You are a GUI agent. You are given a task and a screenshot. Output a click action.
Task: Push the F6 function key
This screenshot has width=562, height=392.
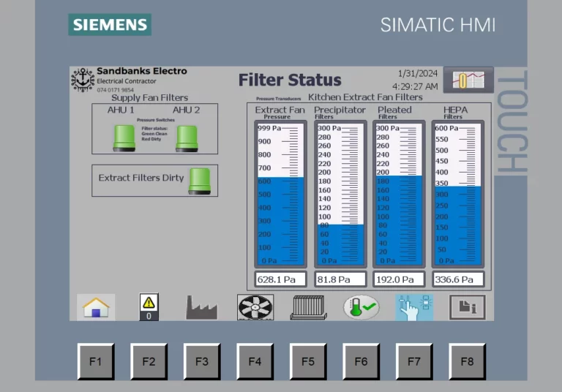(361, 361)
